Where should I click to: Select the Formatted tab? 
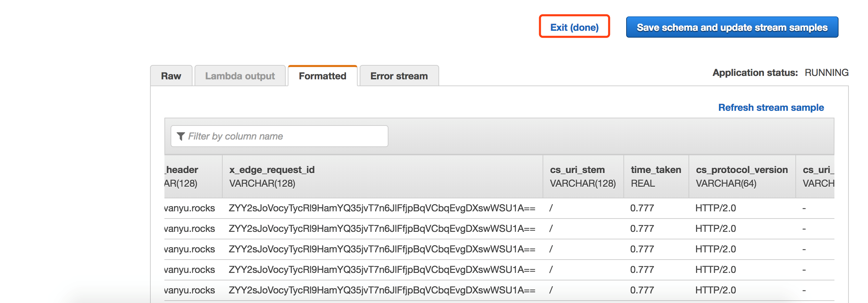click(x=322, y=76)
